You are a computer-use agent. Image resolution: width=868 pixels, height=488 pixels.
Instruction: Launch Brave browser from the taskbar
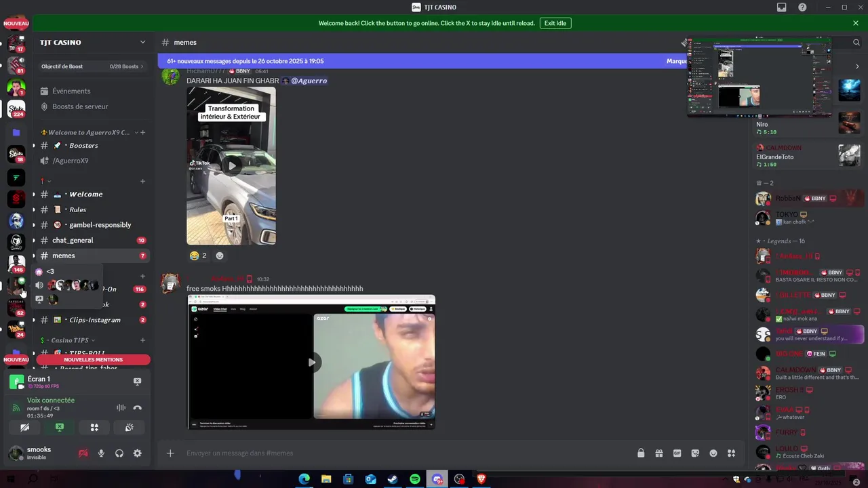point(481,479)
